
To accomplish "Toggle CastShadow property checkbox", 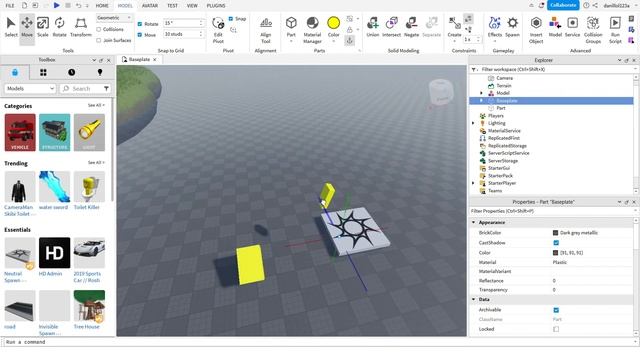I will coord(556,243).
